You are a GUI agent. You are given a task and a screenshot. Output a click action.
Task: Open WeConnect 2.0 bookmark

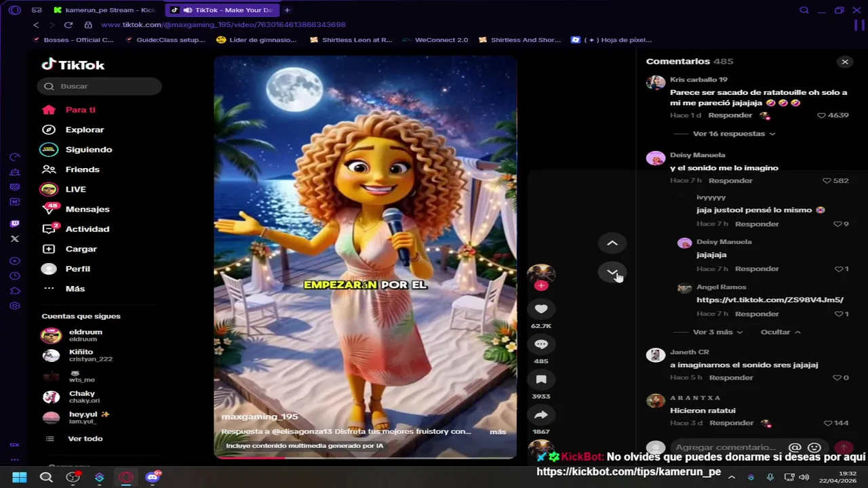pos(435,40)
